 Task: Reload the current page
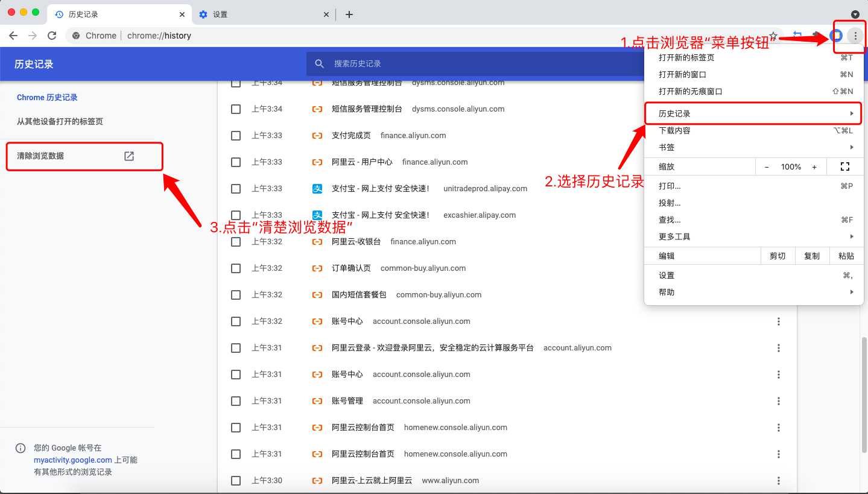coord(52,36)
